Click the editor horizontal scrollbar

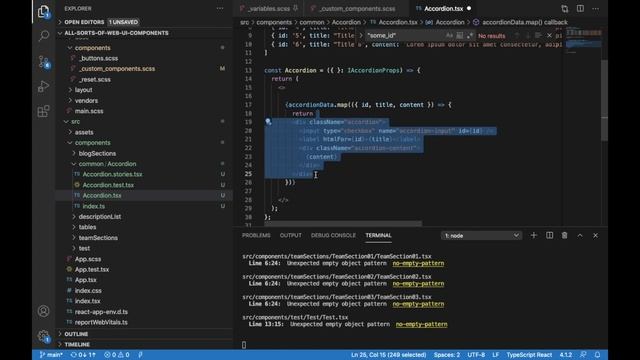pyautogui.click(x=343, y=224)
